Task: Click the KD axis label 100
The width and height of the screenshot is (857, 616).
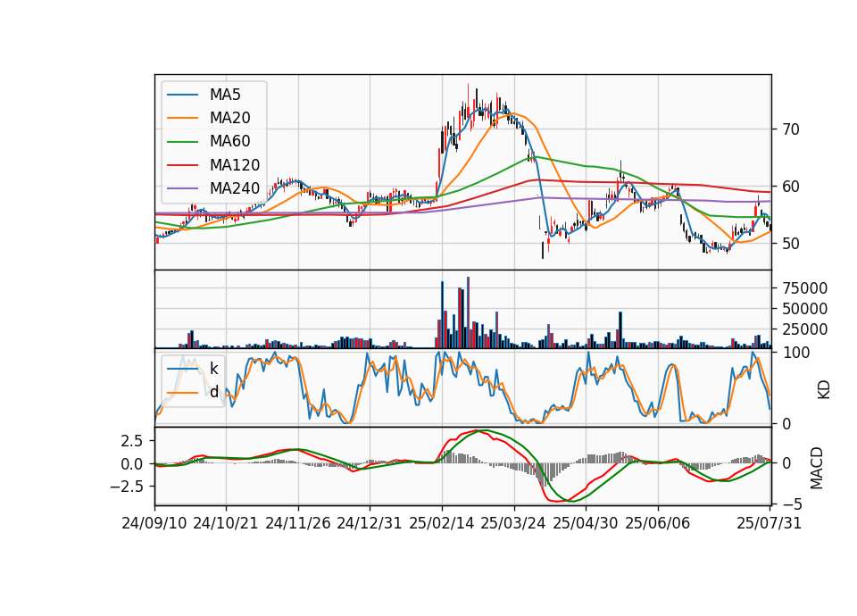Action: click(795, 353)
